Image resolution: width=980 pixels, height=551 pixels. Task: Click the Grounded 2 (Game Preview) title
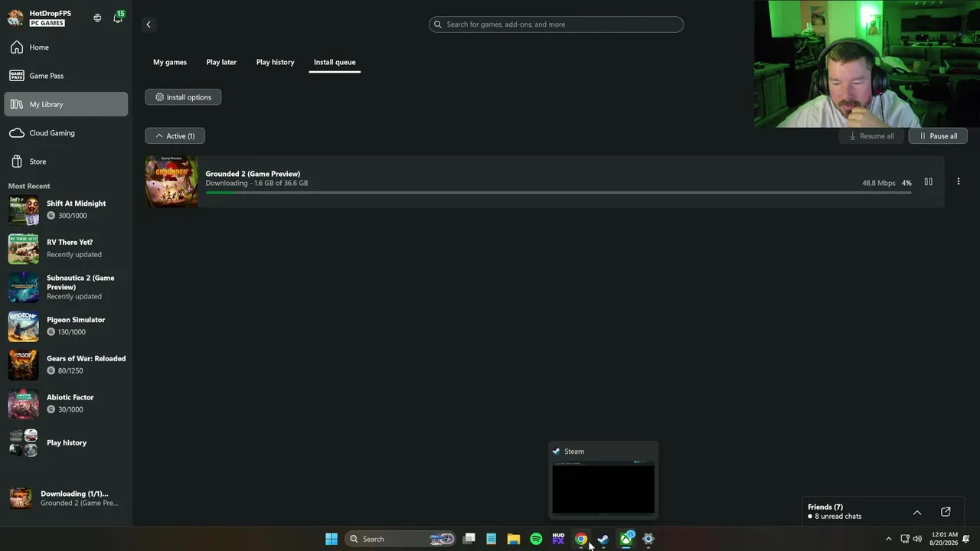pos(253,174)
